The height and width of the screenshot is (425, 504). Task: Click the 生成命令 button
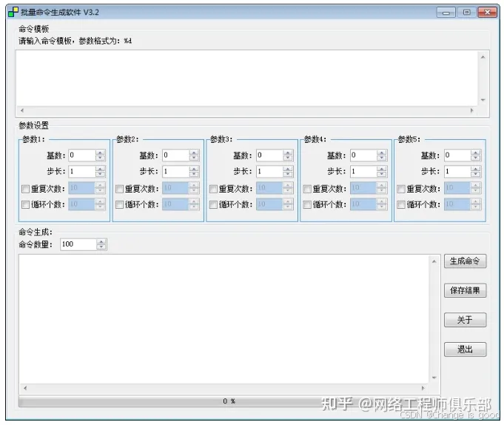pos(465,261)
